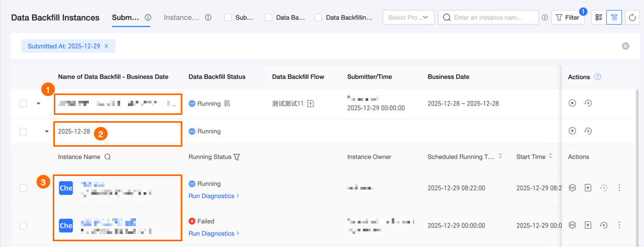Open the Select Project dropdown

[x=408, y=17]
